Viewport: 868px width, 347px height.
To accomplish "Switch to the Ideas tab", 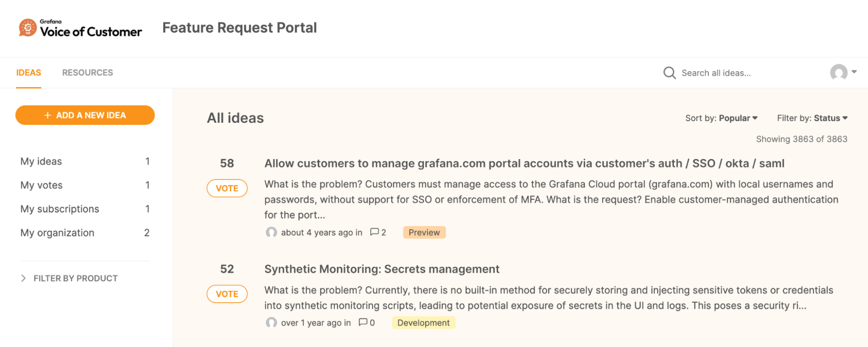I will click(x=29, y=72).
